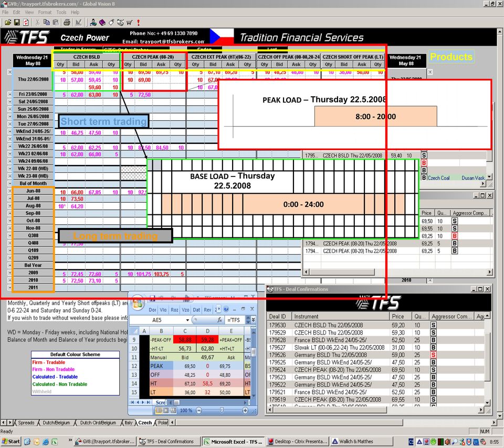Select Page Break Preview icon in Excel

tap(173, 410)
